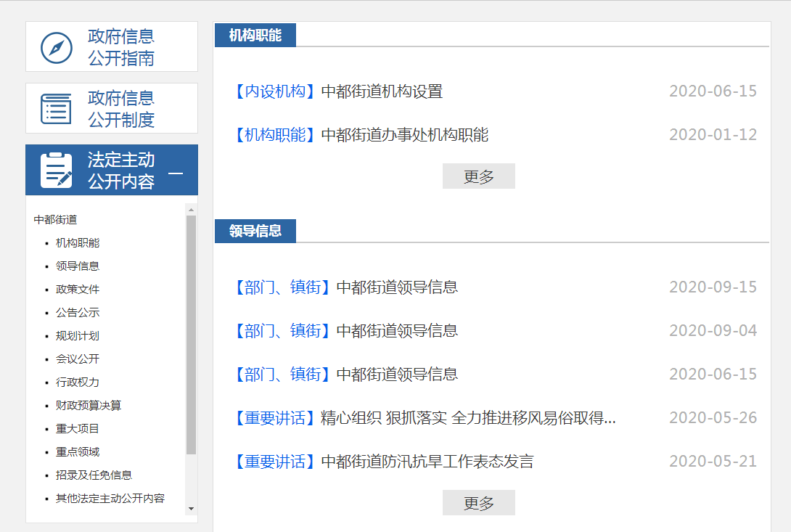Screen dimensions: 791x532
Task: Click the clipboard icon for 法定主动公开内容
Action: pyautogui.click(x=56, y=170)
